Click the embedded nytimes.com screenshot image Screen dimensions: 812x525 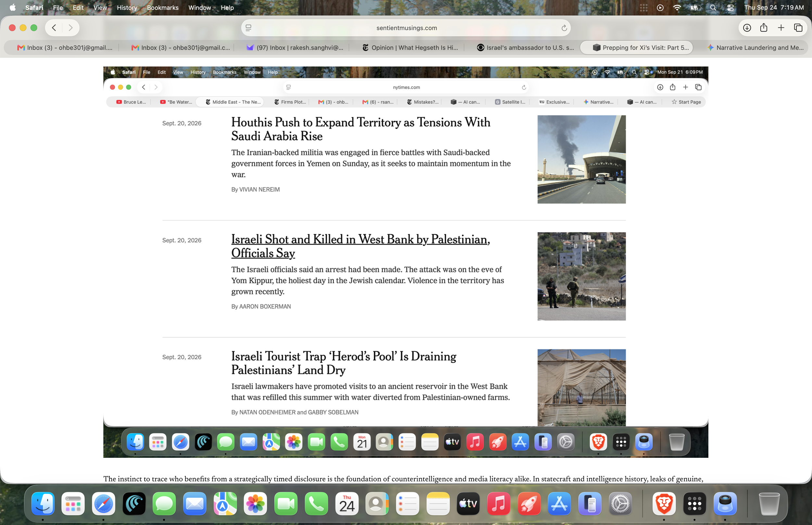point(405,262)
